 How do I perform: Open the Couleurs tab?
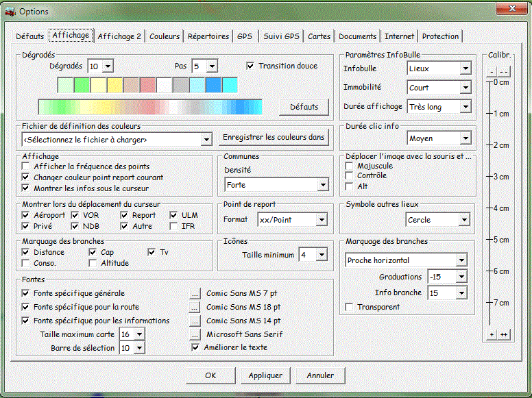point(165,36)
